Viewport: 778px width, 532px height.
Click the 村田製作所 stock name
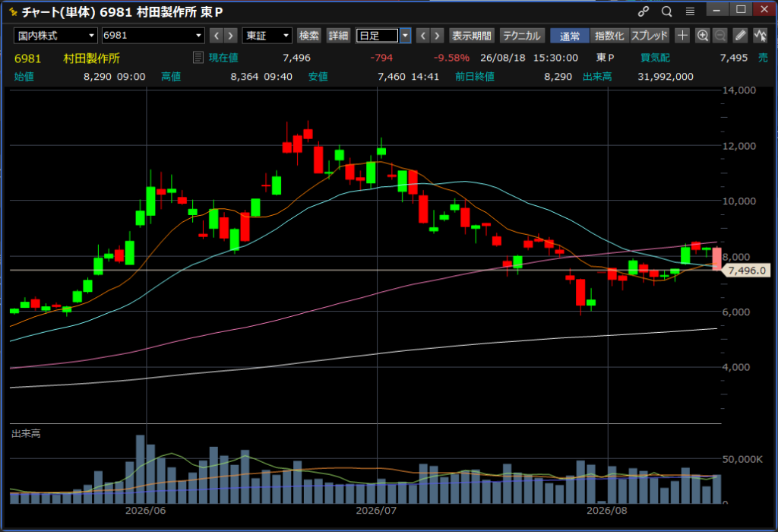coord(92,58)
